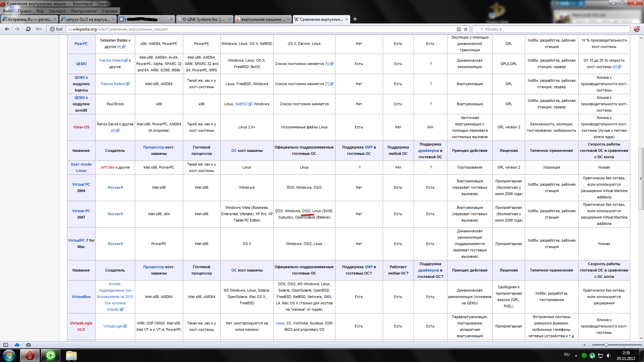The height and width of the screenshot is (362, 644).
Task: Open the search engine dropdown arrow
Action: point(482,29)
